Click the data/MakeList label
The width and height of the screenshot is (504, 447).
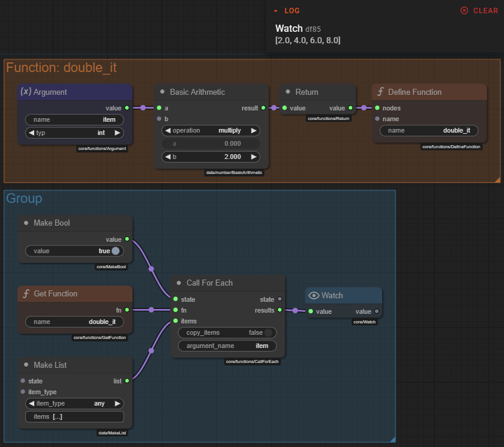click(112, 433)
